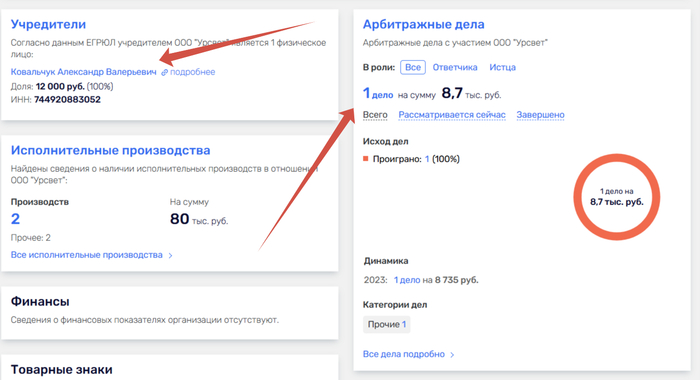
Task: Open founder Ковальчук Александр Валерьевич link
Action: pyautogui.click(x=83, y=72)
